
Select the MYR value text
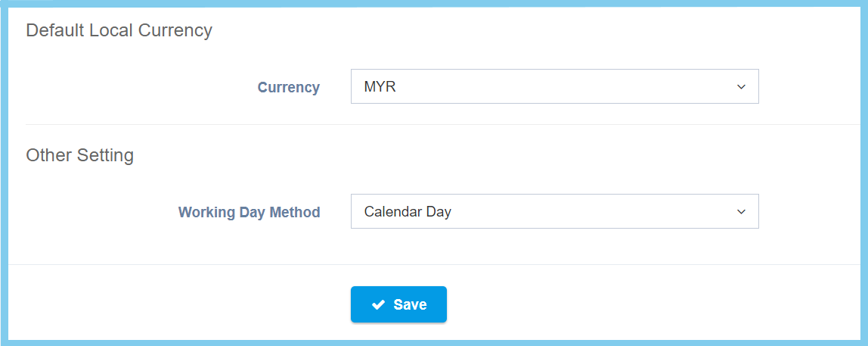pyautogui.click(x=380, y=87)
